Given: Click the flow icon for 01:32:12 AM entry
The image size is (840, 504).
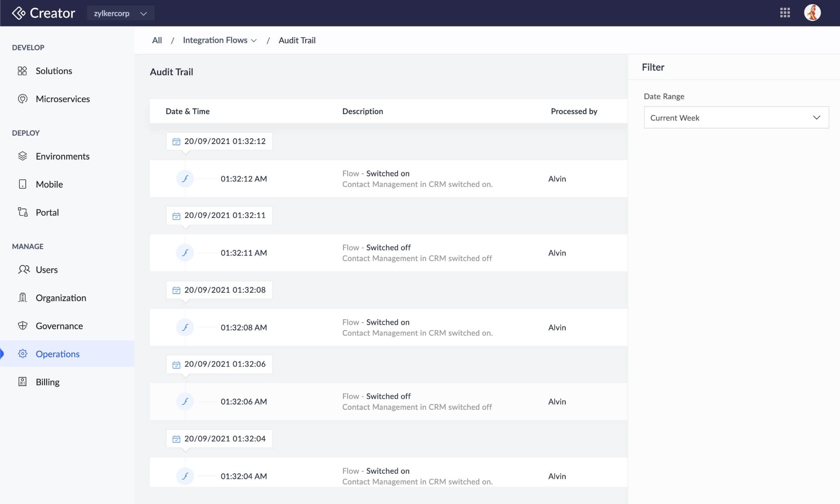Looking at the screenshot, I should (x=185, y=178).
